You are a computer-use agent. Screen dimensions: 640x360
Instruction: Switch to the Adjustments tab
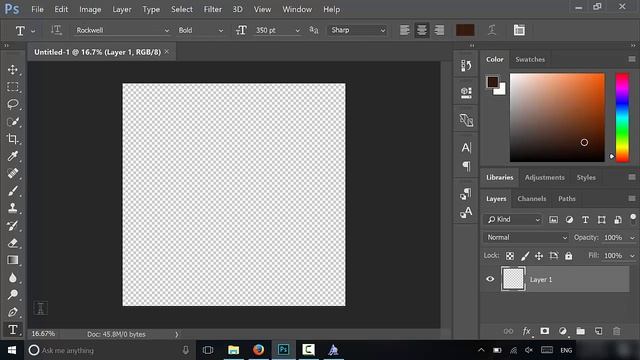[x=544, y=178]
